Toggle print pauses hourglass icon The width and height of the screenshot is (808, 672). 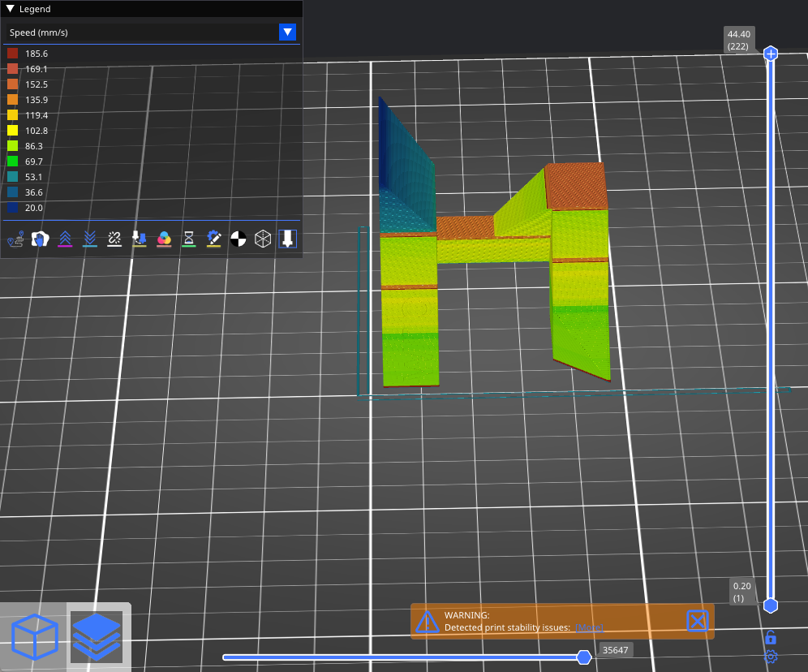(189, 239)
